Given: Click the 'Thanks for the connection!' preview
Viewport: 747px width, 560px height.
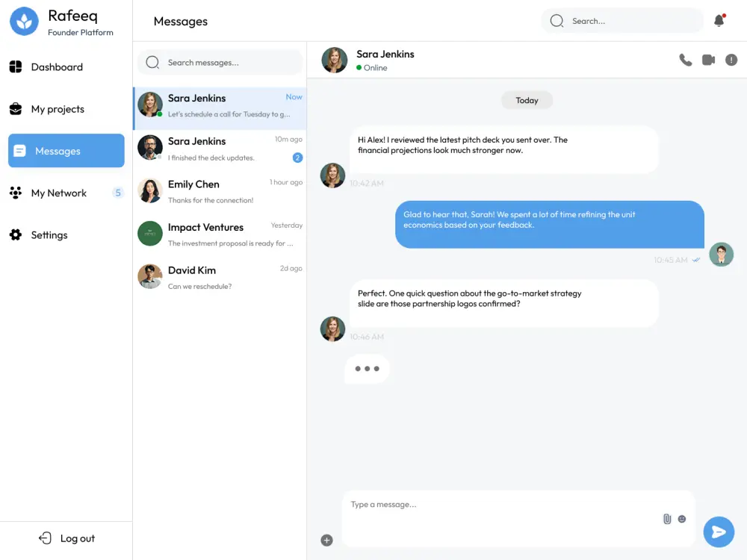Looking at the screenshot, I should (211, 200).
